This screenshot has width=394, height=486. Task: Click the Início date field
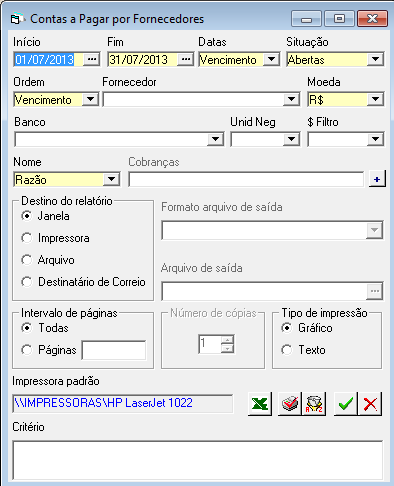(49, 60)
